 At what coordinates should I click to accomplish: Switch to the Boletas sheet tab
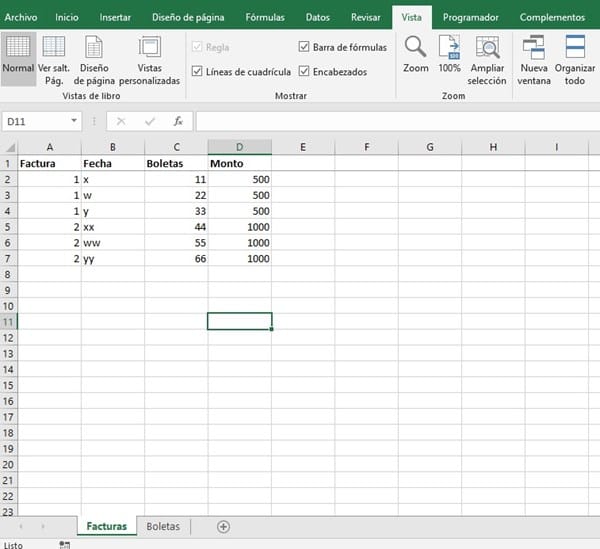pyautogui.click(x=163, y=526)
